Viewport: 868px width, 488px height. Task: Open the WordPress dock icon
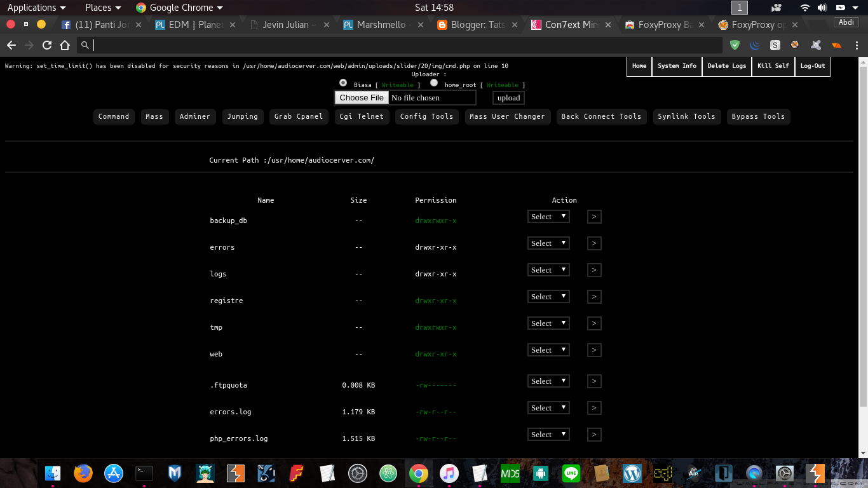tap(632, 473)
